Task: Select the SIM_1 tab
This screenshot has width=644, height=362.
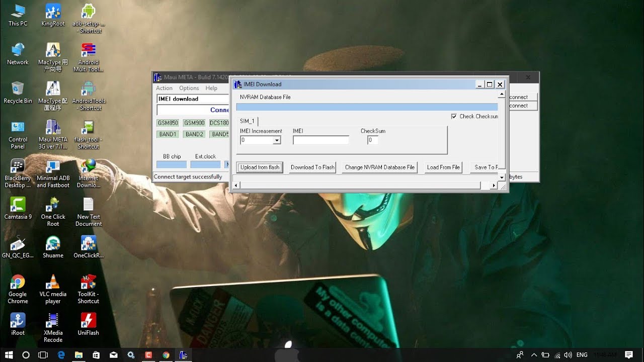Action: [x=247, y=121]
